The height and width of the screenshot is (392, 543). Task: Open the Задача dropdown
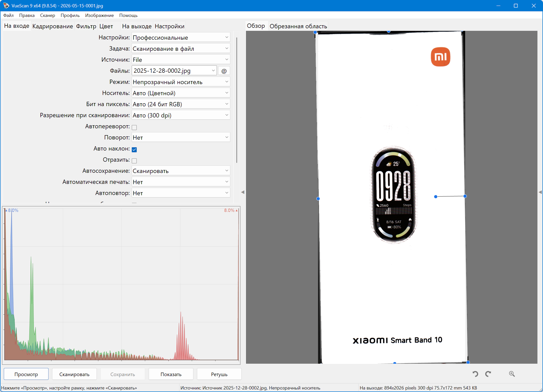[x=181, y=48]
